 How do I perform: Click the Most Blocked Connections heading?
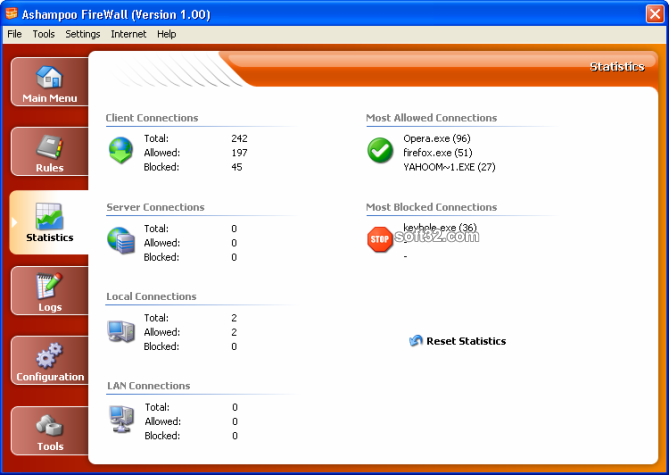(x=431, y=207)
